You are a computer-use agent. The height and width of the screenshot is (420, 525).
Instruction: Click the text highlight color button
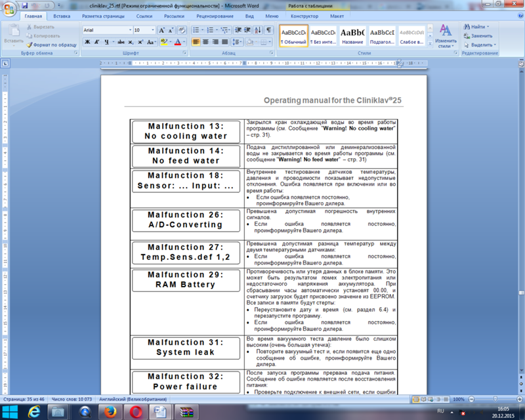[163, 42]
